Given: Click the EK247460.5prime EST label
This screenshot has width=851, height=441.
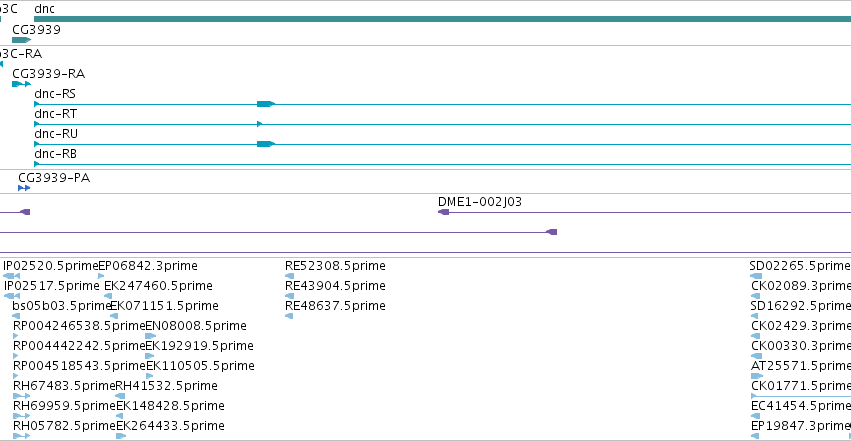Looking at the screenshot, I should coord(158,286).
